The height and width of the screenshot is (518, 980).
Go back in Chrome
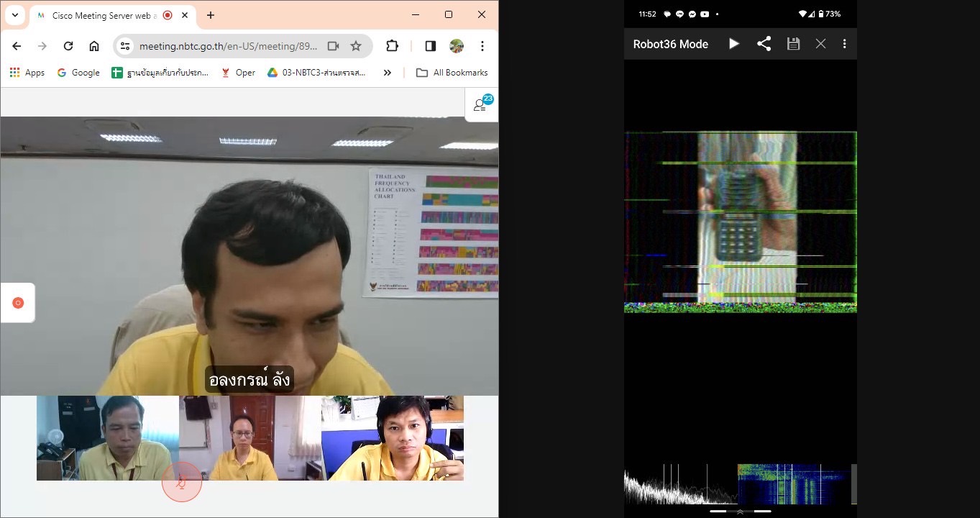(17, 46)
